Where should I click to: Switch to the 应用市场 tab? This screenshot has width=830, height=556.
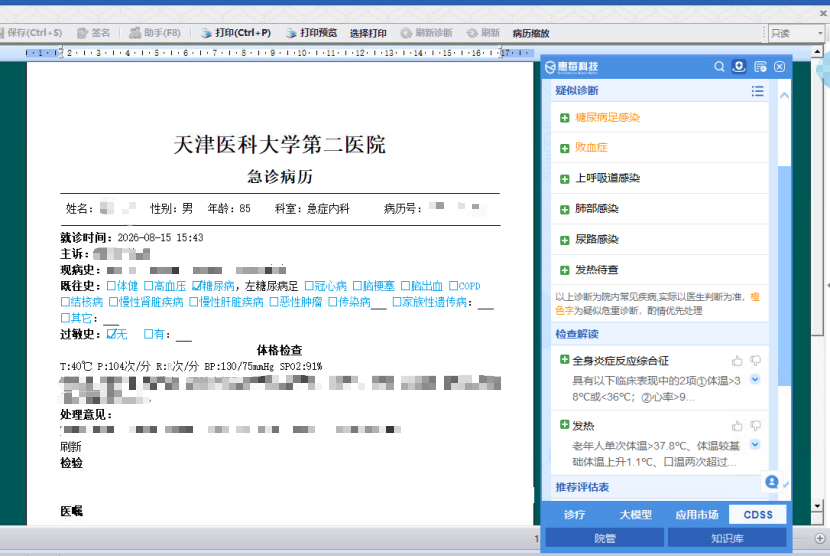pos(697,515)
